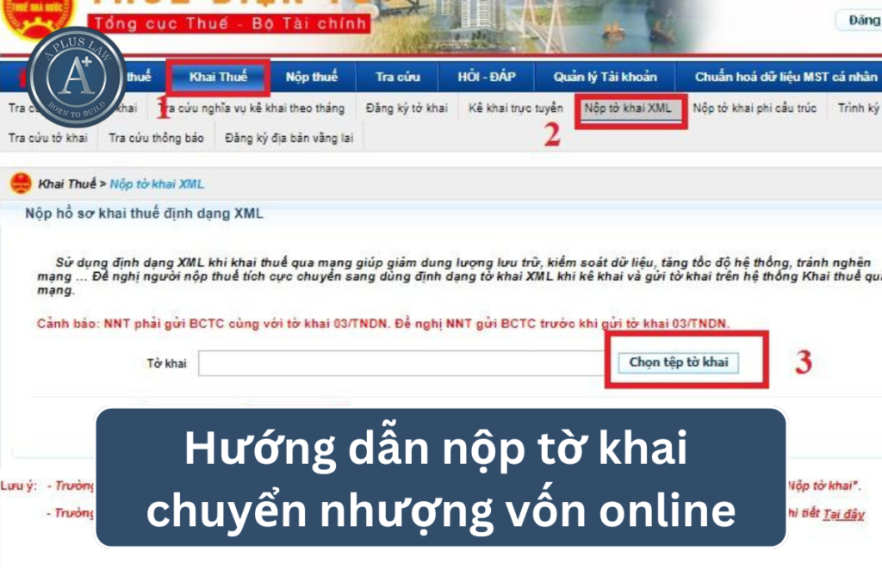882x588 pixels.
Task: Click the Tổng cục Thuế - Bộ Tài chính banner text
Action: click(x=230, y=23)
